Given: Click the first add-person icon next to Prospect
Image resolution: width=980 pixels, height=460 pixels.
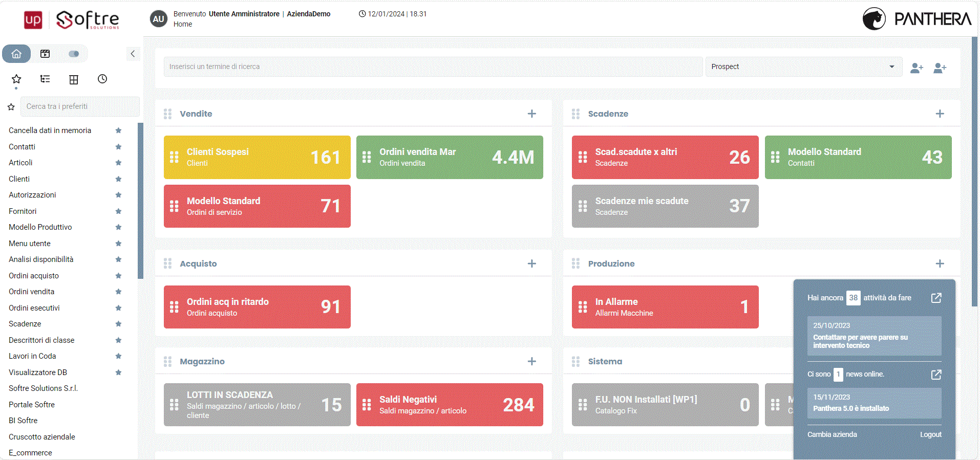Looking at the screenshot, I should (x=917, y=68).
